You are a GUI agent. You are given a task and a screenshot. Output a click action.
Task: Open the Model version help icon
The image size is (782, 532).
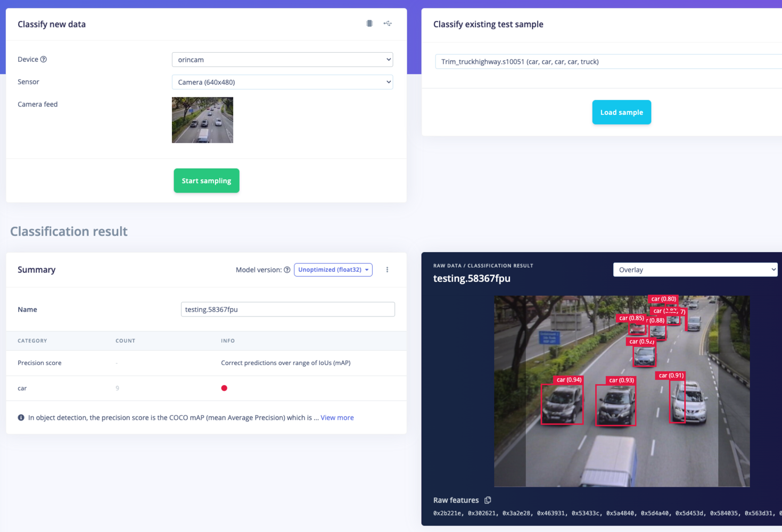point(287,270)
